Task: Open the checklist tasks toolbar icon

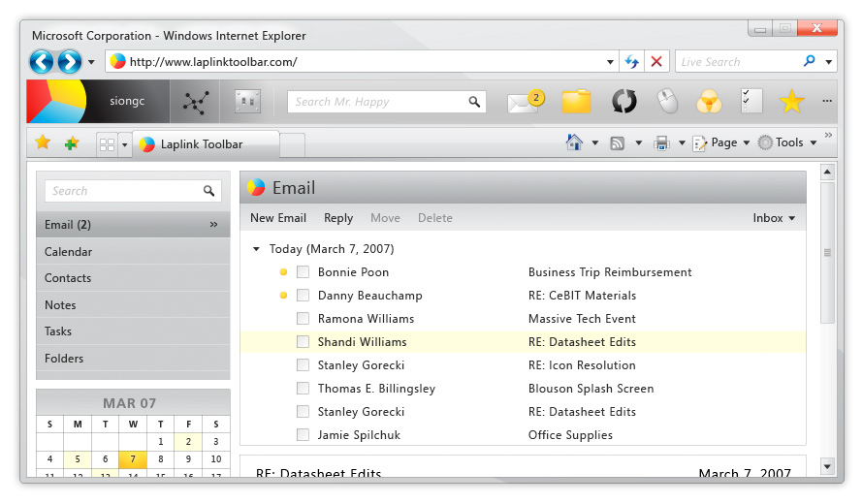Action: click(x=751, y=101)
